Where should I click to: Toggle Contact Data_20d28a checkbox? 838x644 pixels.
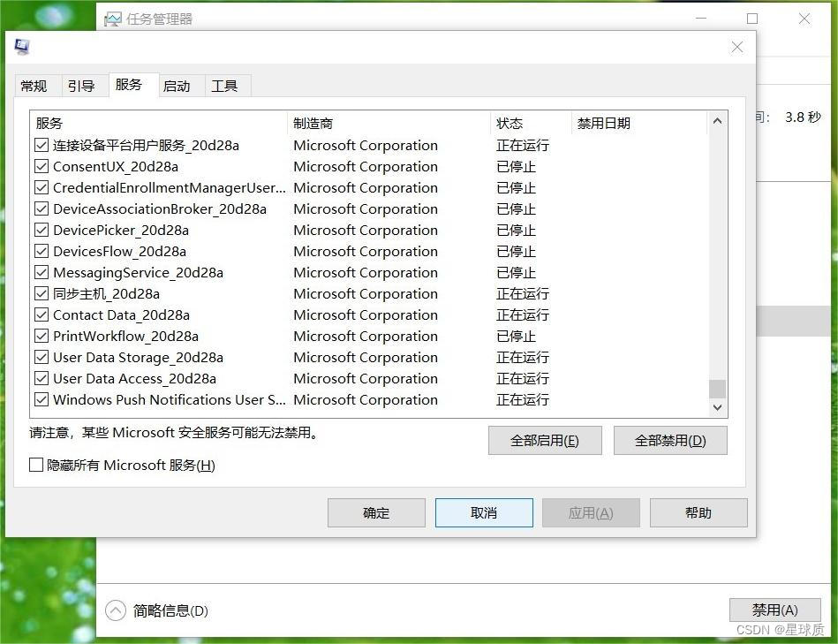pos(42,314)
